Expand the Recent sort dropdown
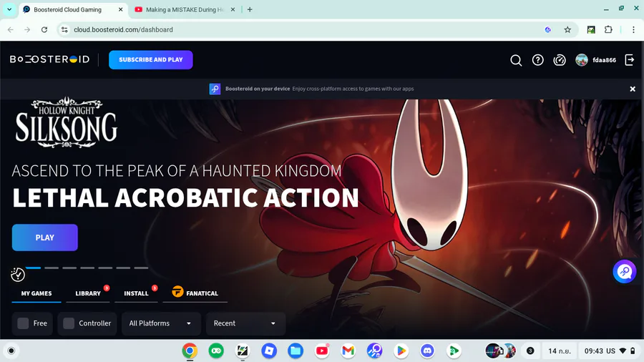Screen dimensions: 644x362 [x=245, y=323]
